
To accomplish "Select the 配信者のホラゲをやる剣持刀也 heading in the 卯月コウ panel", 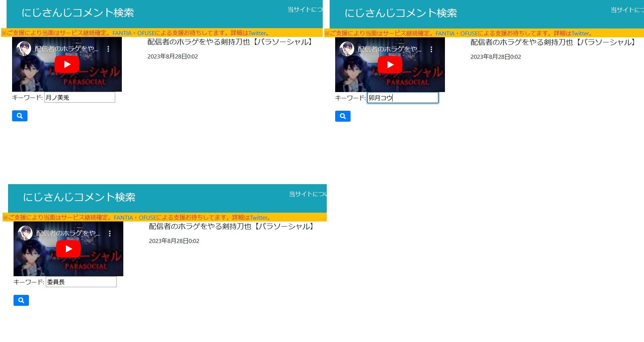I will tap(554, 42).
